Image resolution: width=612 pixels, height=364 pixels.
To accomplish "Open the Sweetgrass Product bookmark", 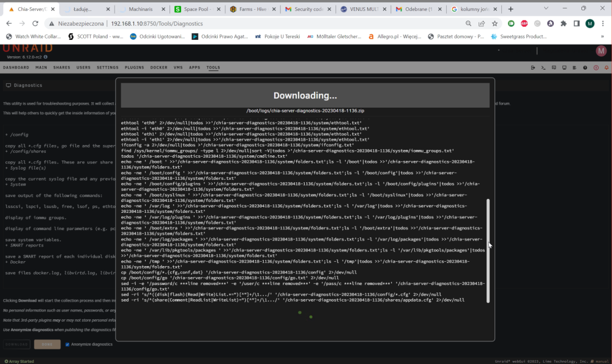I will pos(519,36).
